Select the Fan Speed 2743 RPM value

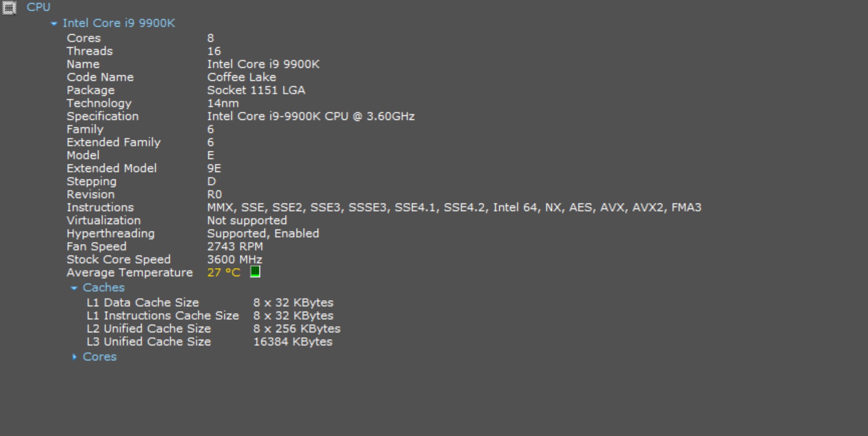pos(234,247)
